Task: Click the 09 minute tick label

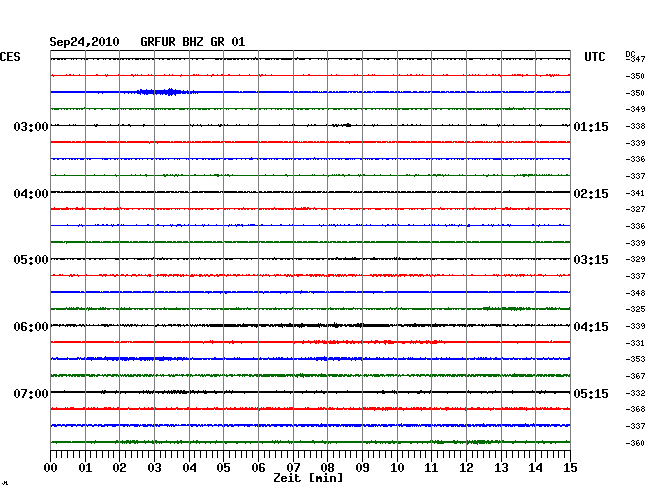Action: point(362,468)
